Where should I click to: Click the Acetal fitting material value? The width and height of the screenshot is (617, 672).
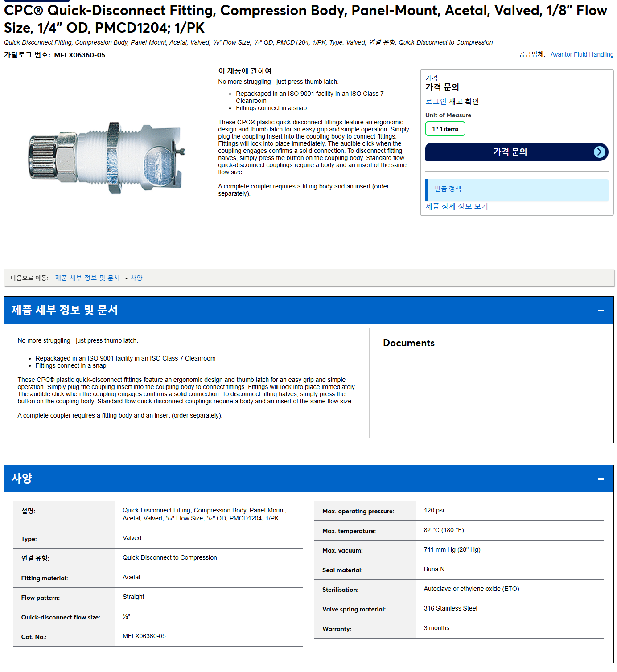coord(132,578)
